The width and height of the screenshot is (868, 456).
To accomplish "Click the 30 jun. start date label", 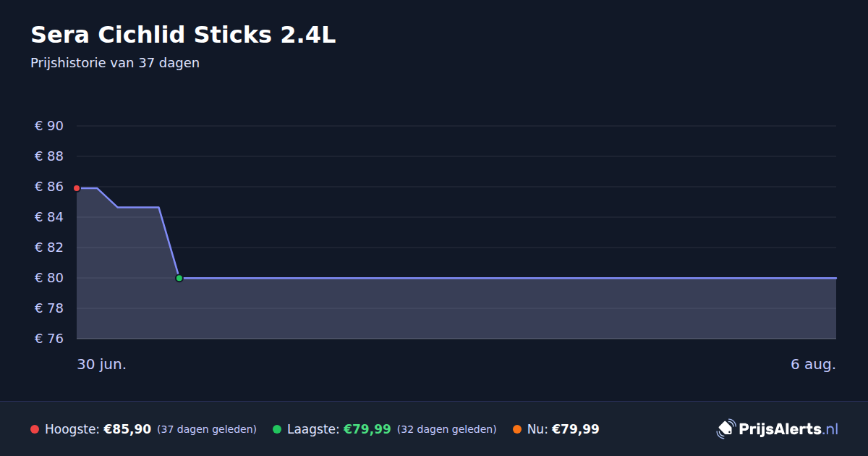I will [x=101, y=365].
